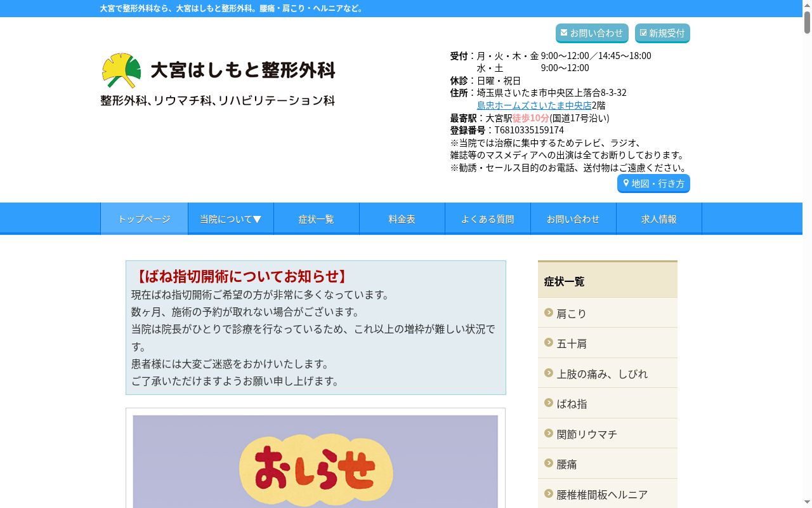
Task: Click the arrow icon beside 五十肩
Action: (x=549, y=342)
